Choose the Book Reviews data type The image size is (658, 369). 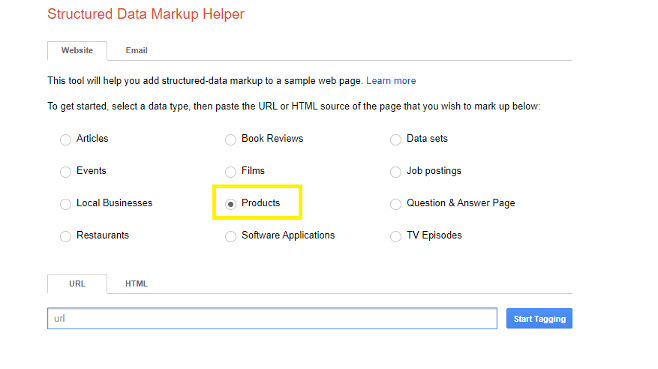tap(230, 139)
